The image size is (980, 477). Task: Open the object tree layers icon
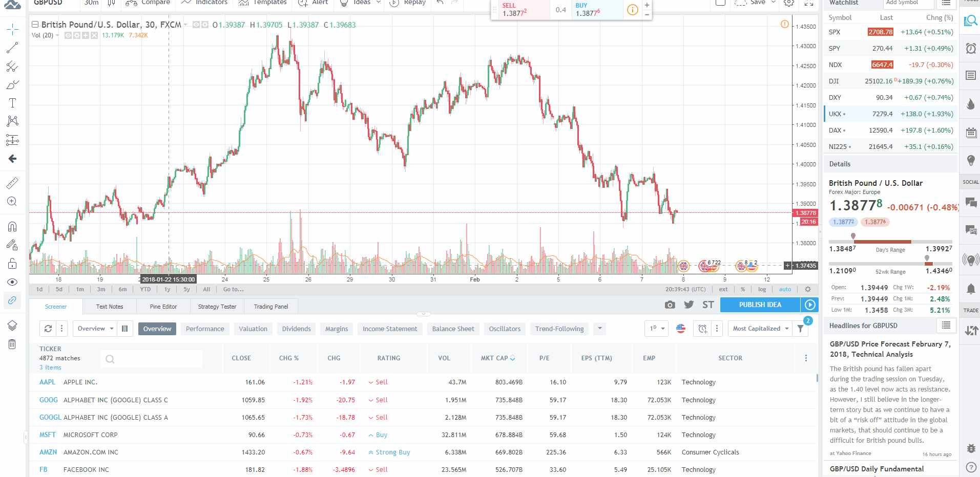pyautogui.click(x=12, y=326)
